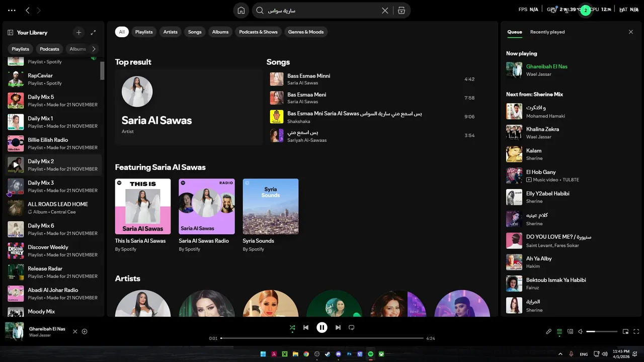Show more library filters chevron

(94, 49)
